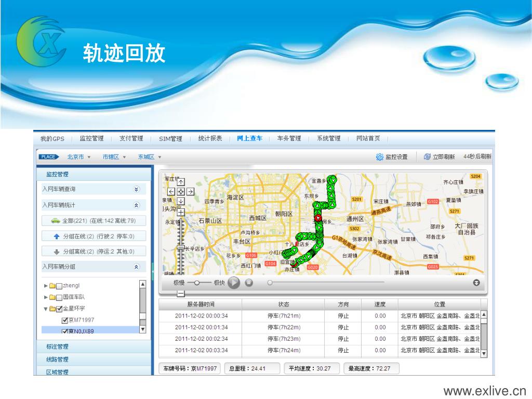Click the 立即刷新 refresh icon

point(427,157)
